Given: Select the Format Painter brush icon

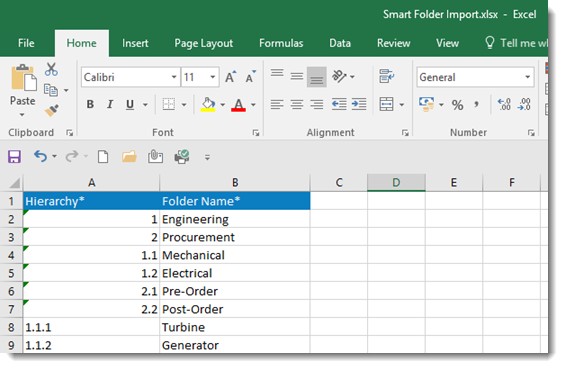Looking at the screenshot, I should click(52, 111).
